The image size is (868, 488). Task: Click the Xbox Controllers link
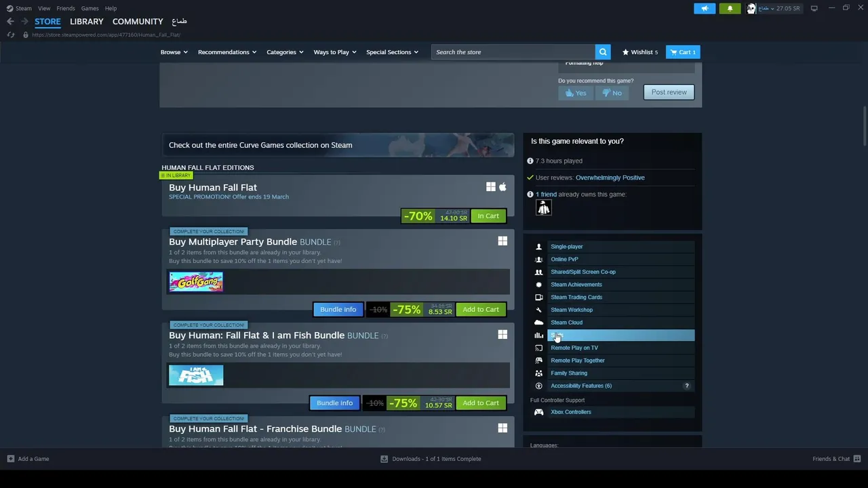click(571, 412)
